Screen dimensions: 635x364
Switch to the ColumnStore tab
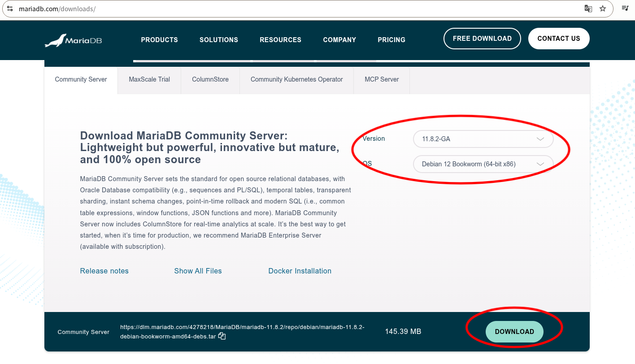coord(210,80)
